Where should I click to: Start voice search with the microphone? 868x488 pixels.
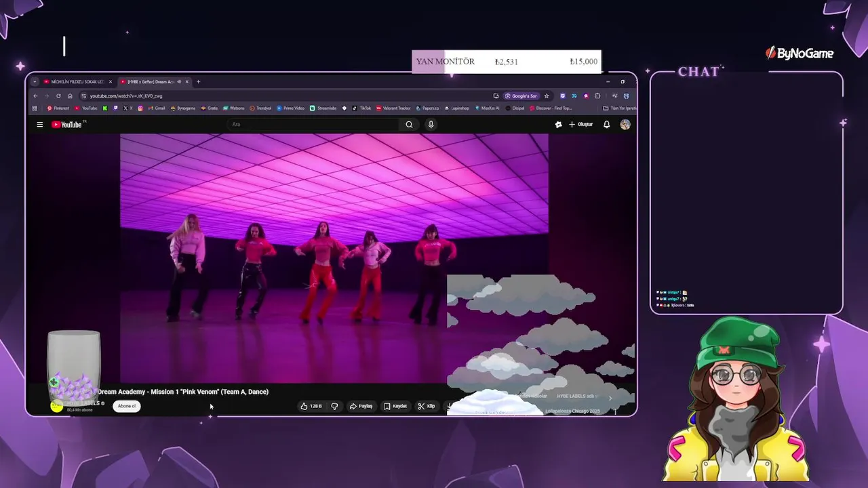click(431, 125)
